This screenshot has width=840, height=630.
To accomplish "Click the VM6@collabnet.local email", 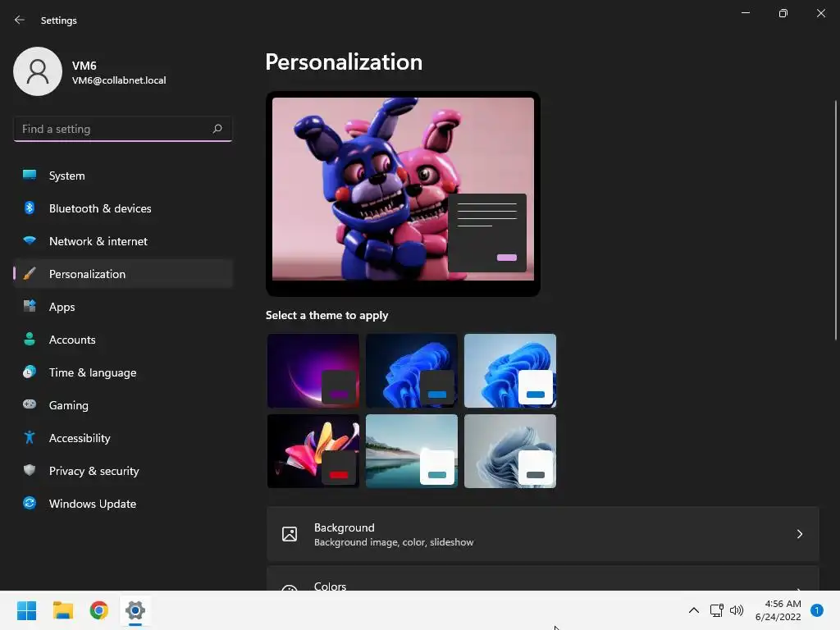I will click(x=119, y=80).
